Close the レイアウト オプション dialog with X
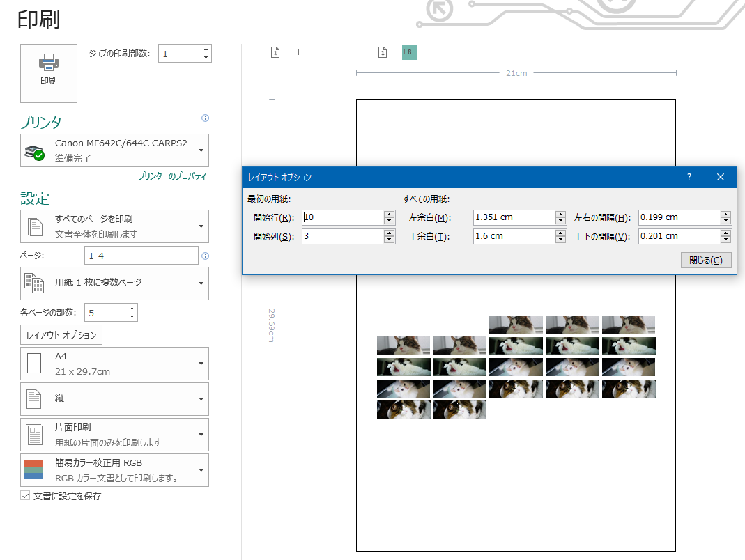The width and height of the screenshot is (745, 560). pyautogui.click(x=721, y=177)
